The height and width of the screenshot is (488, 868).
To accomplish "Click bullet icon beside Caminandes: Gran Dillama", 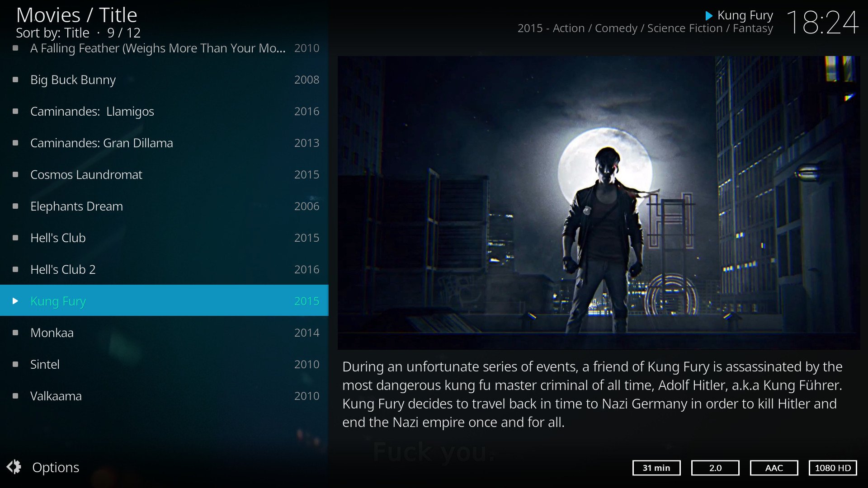I will pyautogui.click(x=15, y=143).
